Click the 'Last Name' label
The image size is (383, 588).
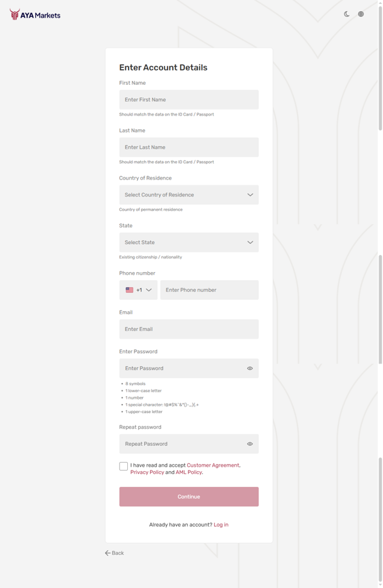(132, 131)
